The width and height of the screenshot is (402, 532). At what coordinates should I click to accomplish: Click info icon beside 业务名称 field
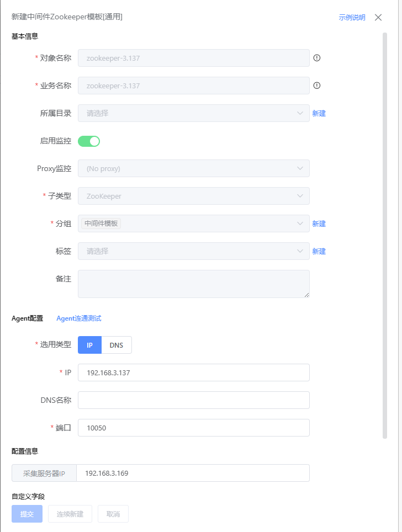[317, 86]
